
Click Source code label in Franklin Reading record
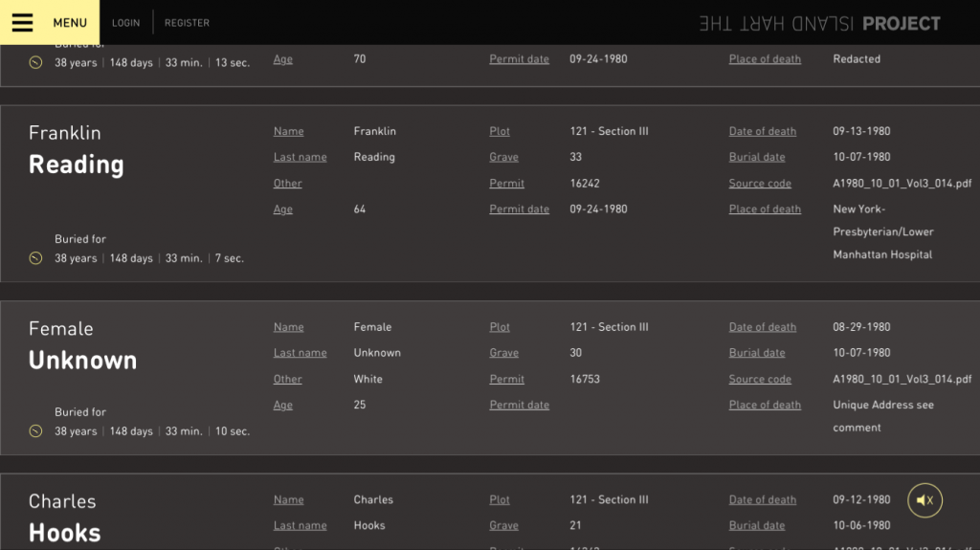[760, 184]
